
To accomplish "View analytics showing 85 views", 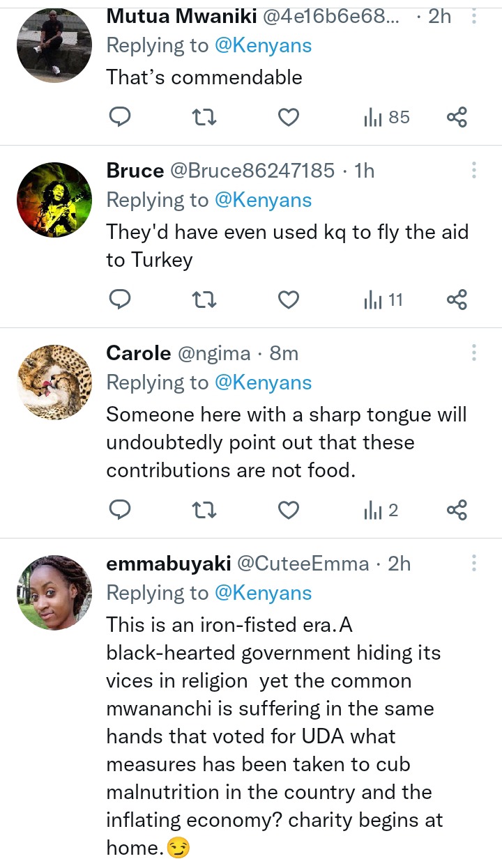I will (387, 118).
